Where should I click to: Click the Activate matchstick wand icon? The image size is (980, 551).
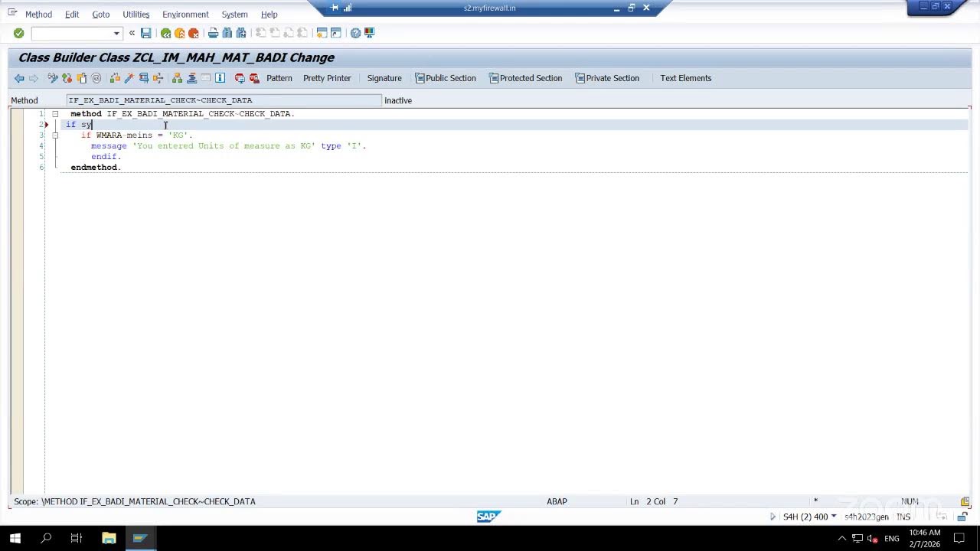[x=129, y=78]
